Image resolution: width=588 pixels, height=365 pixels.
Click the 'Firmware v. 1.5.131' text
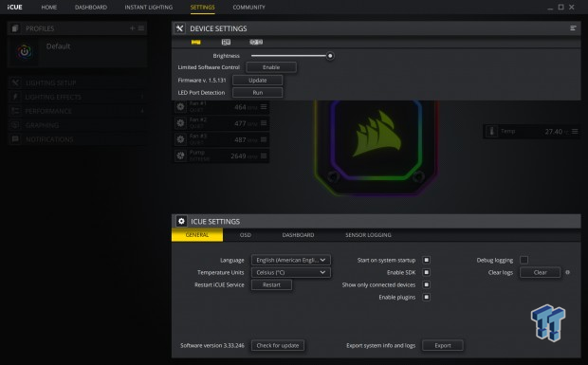[x=202, y=81]
